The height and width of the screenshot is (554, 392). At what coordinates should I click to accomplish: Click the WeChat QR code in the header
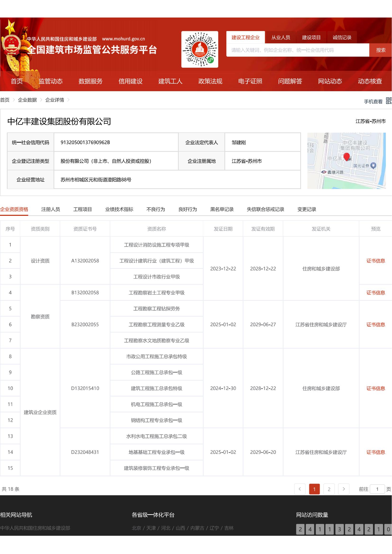pyautogui.click(x=199, y=50)
